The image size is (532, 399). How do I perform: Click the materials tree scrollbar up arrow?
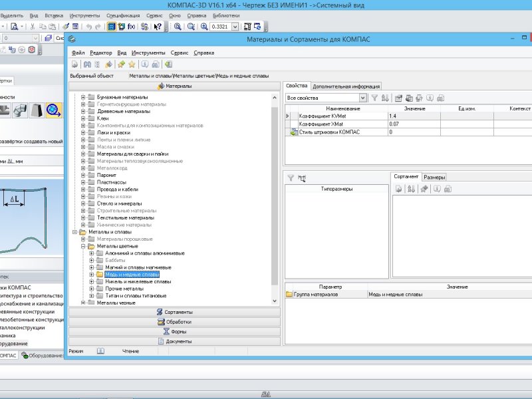pos(275,98)
